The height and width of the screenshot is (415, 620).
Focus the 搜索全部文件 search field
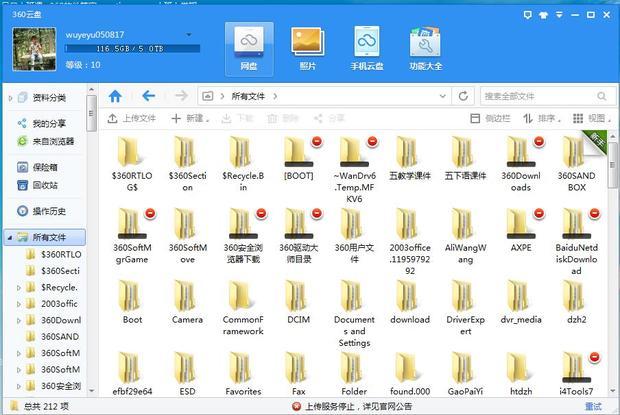(x=548, y=96)
